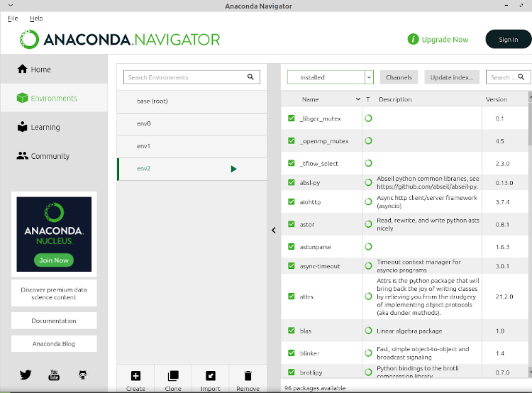The width and height of the screenshot is (532, 393).
Task: Open the GitHub octocat icon
Action: coord(83,375)
